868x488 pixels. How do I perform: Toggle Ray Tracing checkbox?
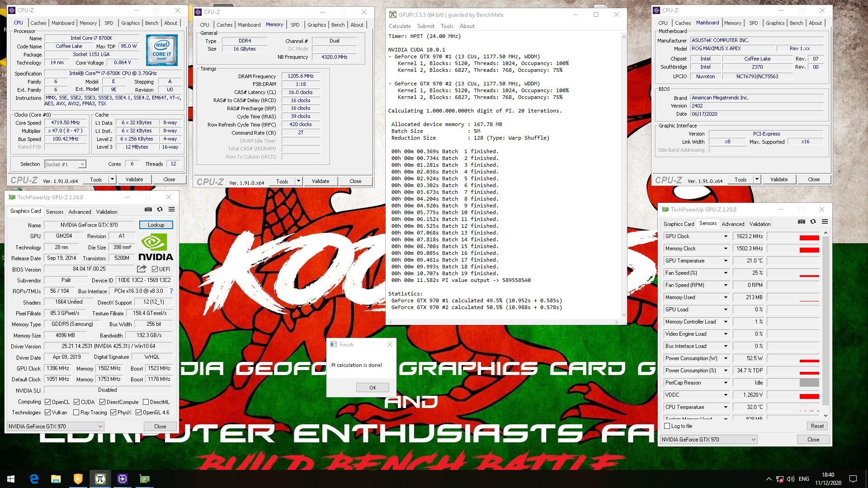pos(76,413)
